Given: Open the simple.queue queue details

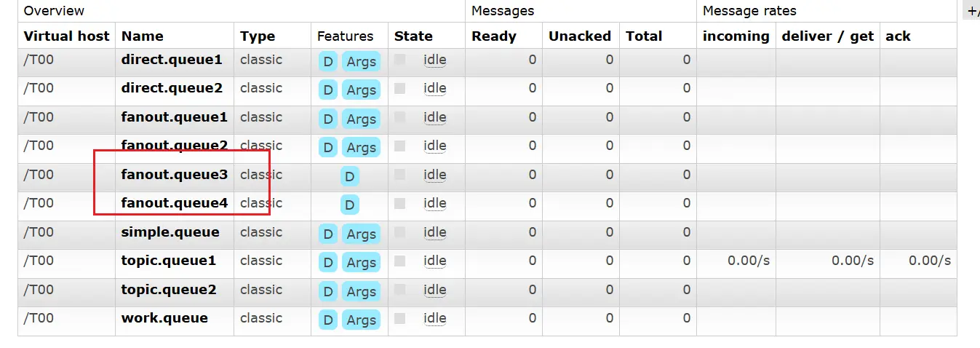Looking at the screenshot, I should (x=170, y=232).
